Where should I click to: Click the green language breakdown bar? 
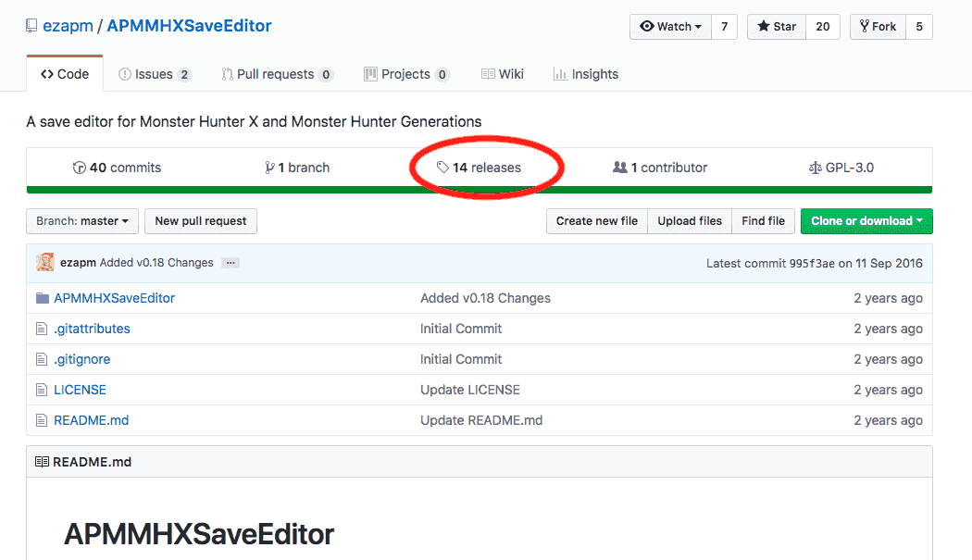480,190
